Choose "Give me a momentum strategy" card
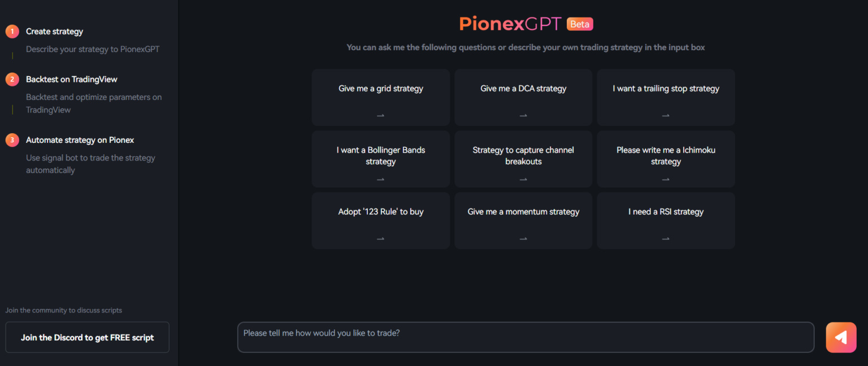The image size is (868, 366). click(x=523, y=212)
